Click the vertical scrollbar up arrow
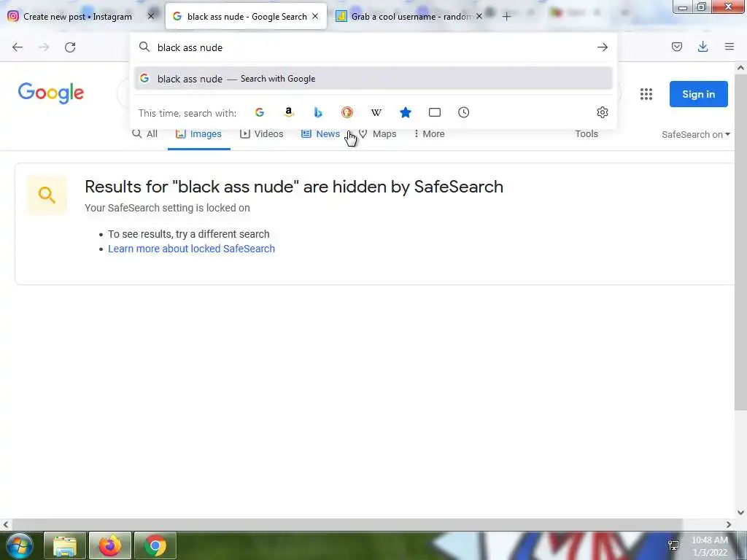This screenshot has width=747, height=560. pos(740,68)
